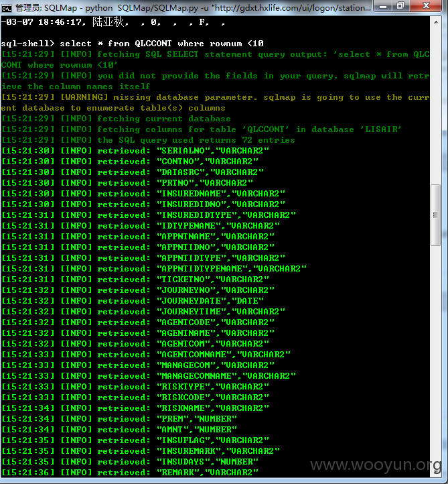Screen dimensions: 448x484
Task: Click the scrollbar up arrow
Action: (436, 22)
